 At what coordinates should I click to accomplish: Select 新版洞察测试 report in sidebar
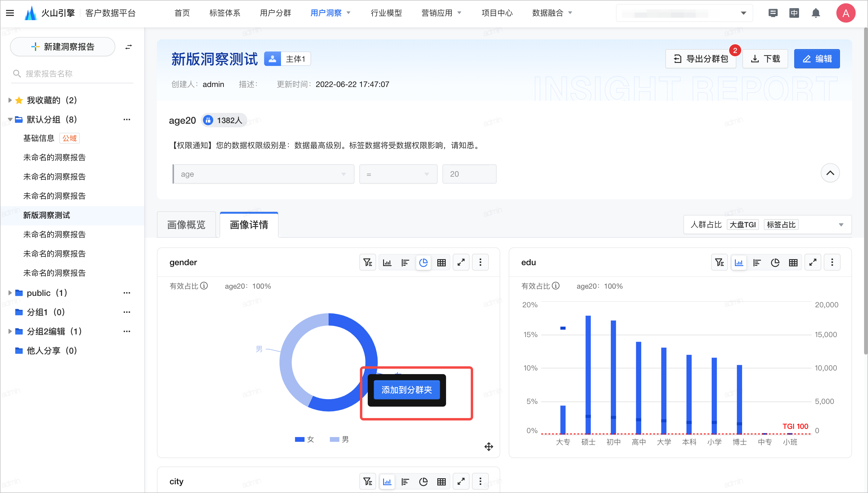tap(72, 215)
